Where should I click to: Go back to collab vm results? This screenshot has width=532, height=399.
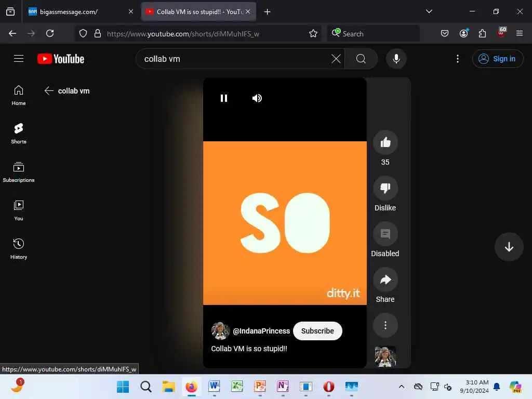coord(49,90)
